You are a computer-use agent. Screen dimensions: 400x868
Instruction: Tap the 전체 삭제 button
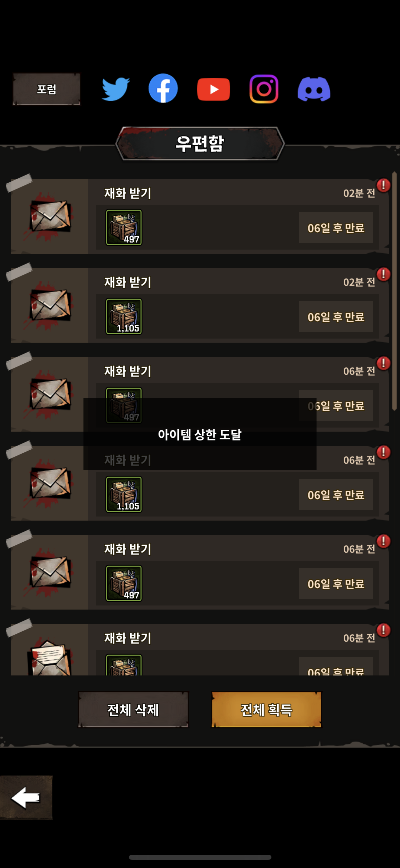click(x=133, y=710)
